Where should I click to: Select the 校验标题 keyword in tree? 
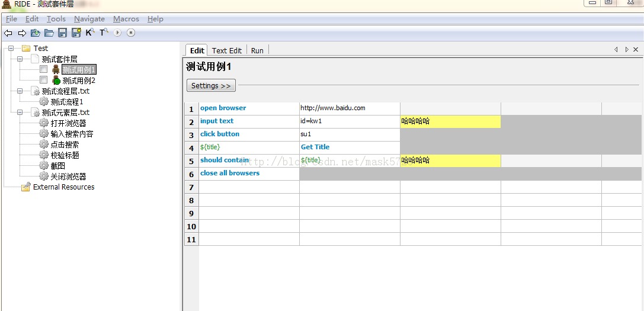[65, 155]
